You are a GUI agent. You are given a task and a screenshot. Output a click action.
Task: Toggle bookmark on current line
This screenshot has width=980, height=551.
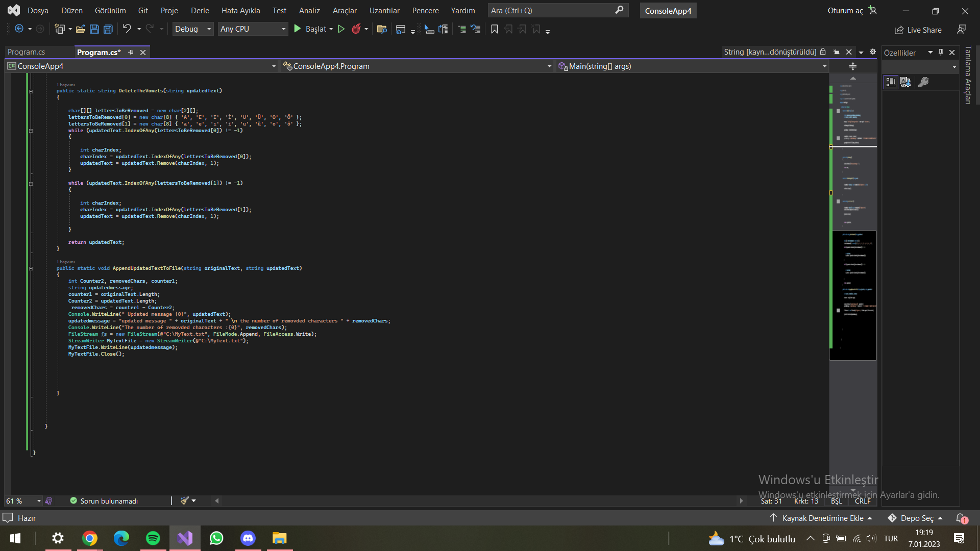[x=494, y=29]
